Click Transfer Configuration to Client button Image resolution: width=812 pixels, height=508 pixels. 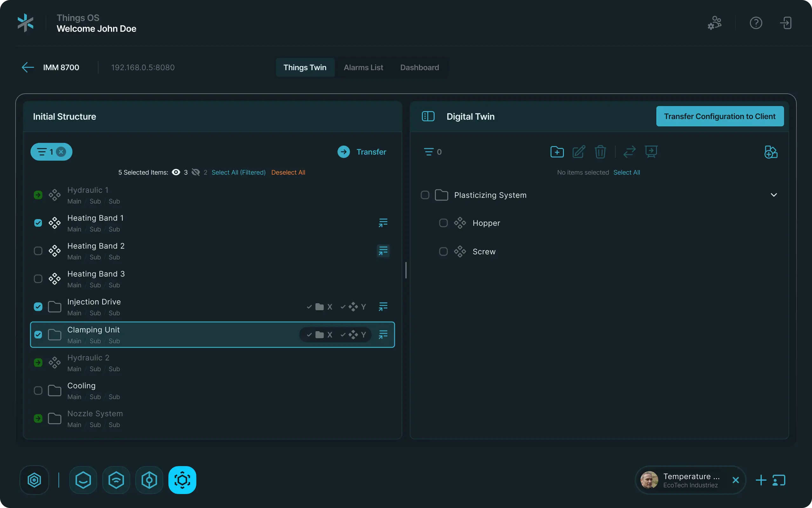(720, 116)
